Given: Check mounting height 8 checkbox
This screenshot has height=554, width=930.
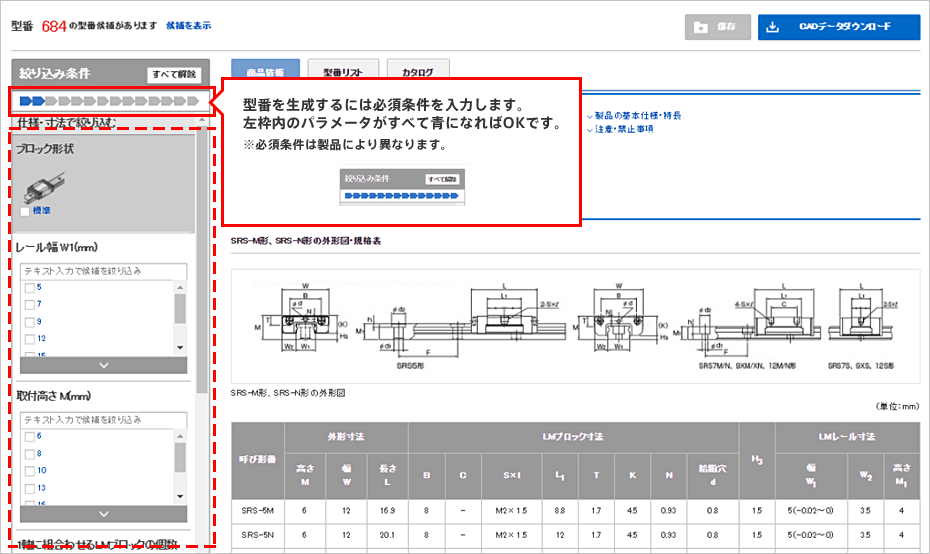Looking at the screenshot, I should [x=30, y=454].
